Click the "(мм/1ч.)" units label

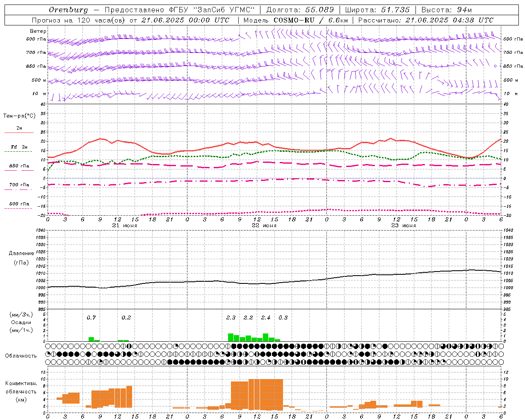21,330
